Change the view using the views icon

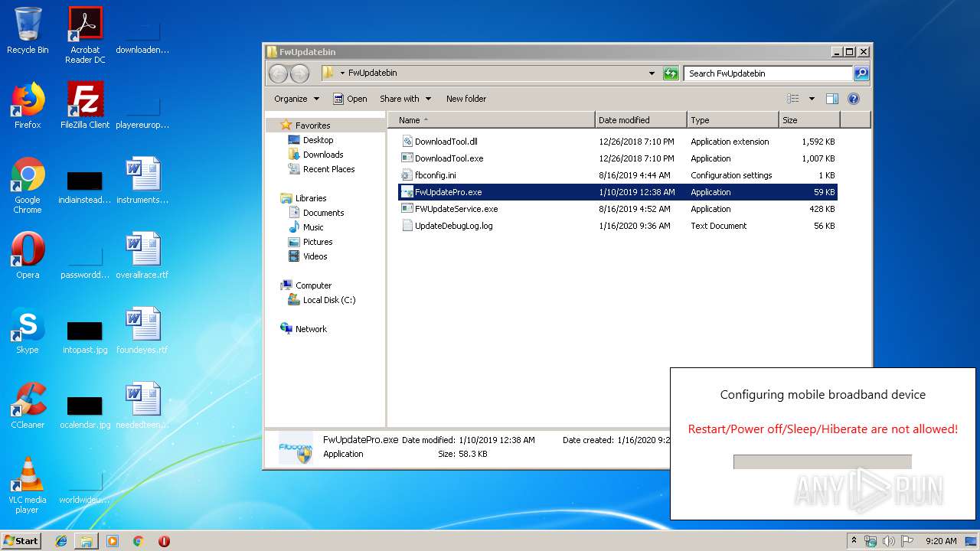point(793,99)
